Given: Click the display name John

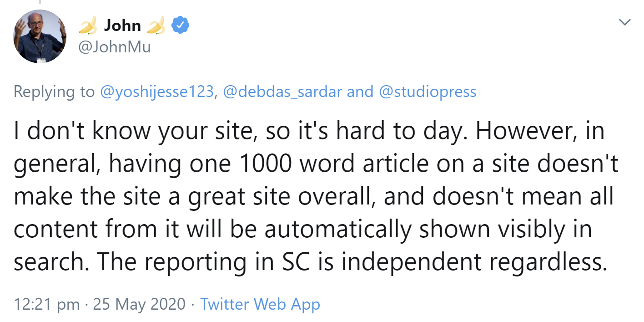Looking at the screenshot, I should pyautogui.click(x=123, y=25).
